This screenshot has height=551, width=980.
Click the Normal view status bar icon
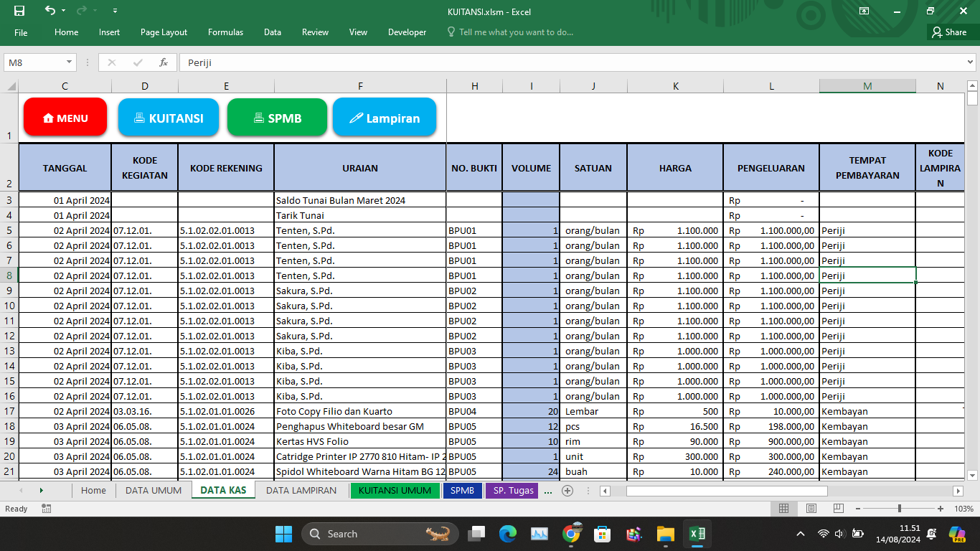[x=783, y=509]
